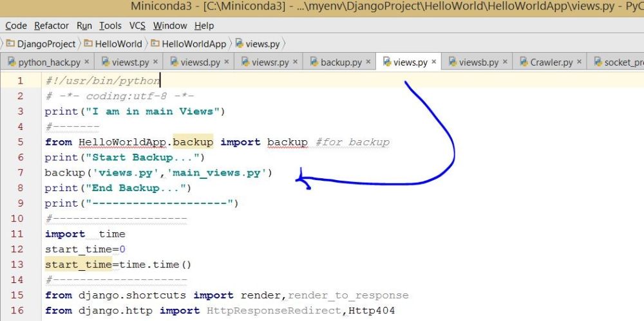Click Python file icon on python_hack.py tab
This screenshot has width=644, height=321.
point(12,62)
